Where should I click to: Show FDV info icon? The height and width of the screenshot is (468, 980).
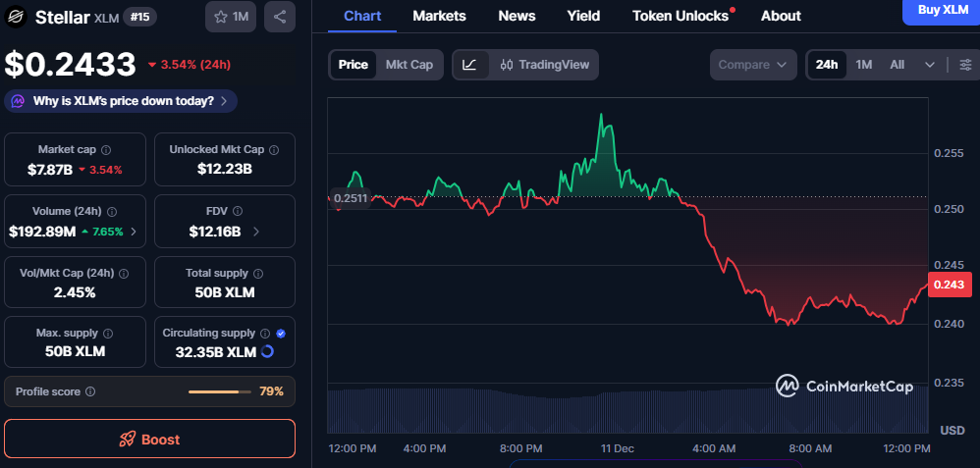click(238, 211)
